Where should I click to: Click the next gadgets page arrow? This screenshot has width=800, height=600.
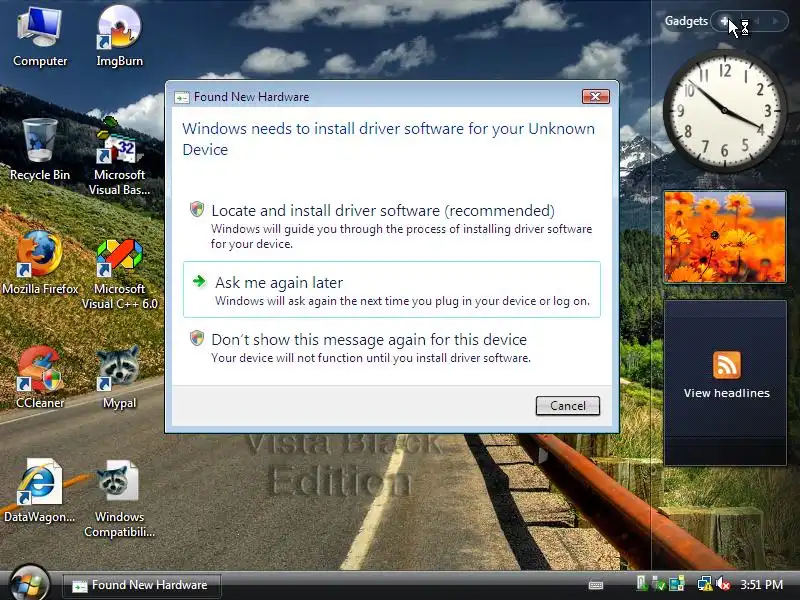pyautogui.click(x=776, y=21)
